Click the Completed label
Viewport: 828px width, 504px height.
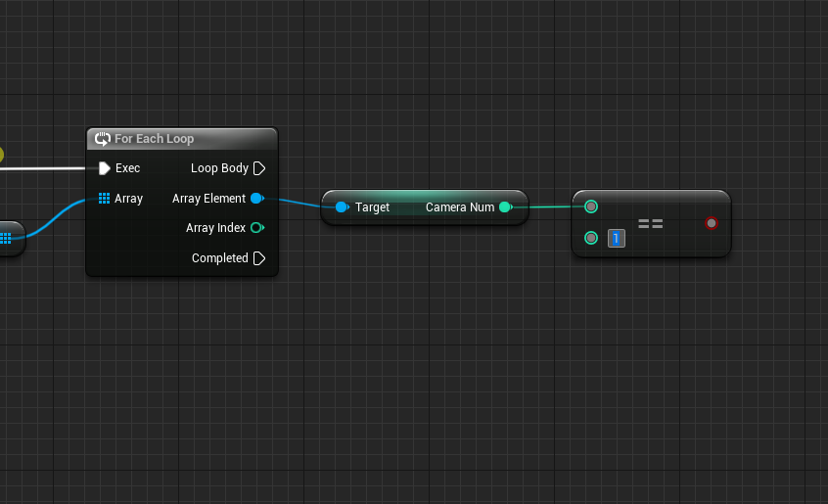coord(219,258)
